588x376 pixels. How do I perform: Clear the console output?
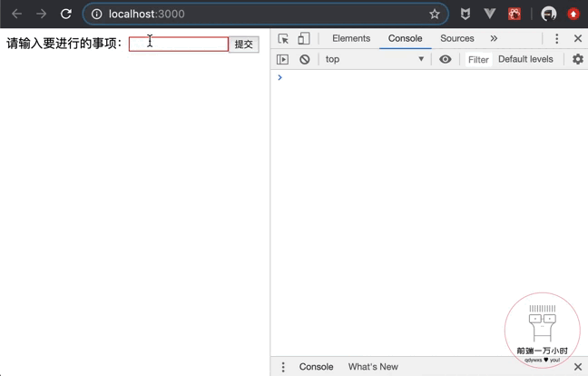coord(305,59)
